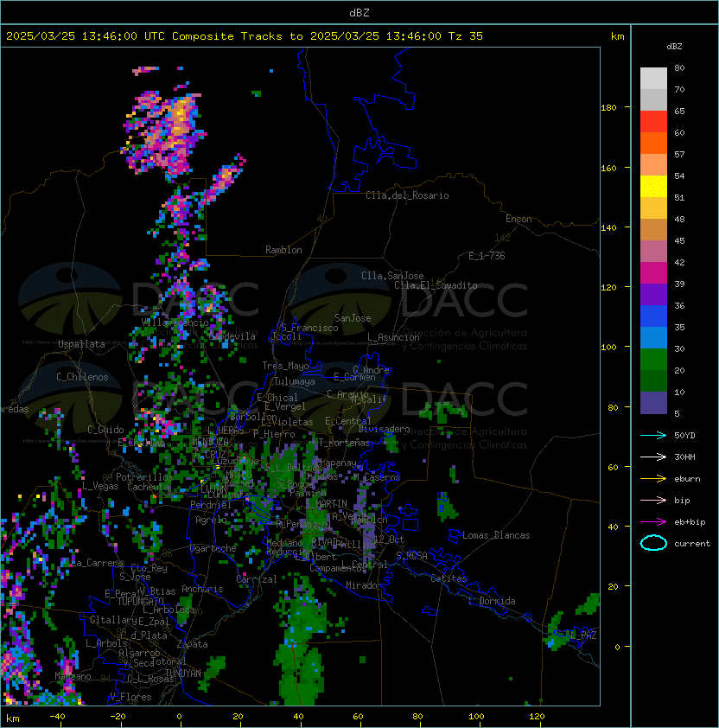
Task: Click the La_Carrera place label
Action: click(x=98, y=563)
